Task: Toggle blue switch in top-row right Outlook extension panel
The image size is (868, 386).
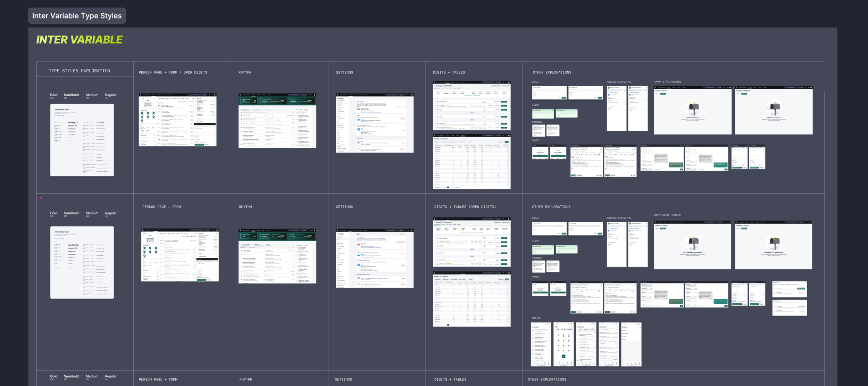Action: [631, 95]
